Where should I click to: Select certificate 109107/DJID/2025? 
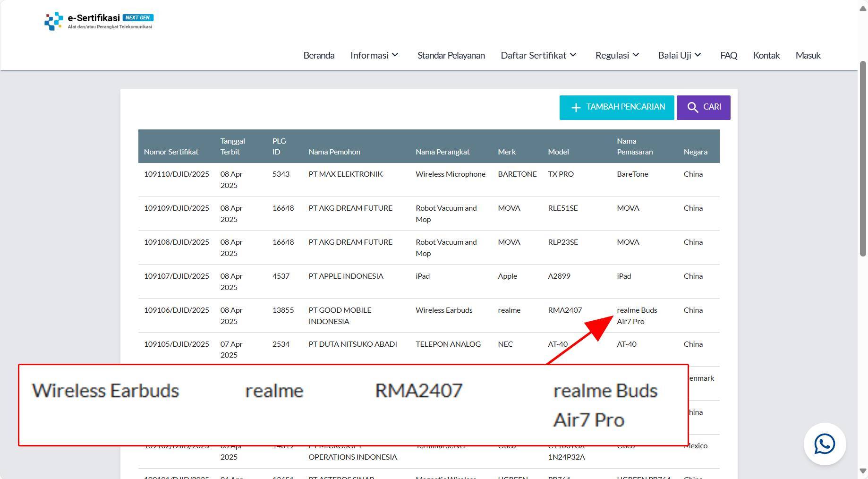tap(176, 276)
